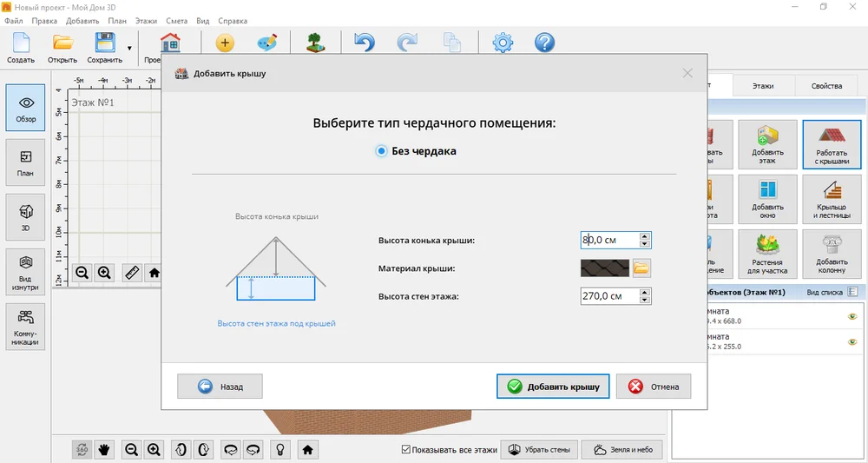Open the 3D view mode

[x=25, y=217]
